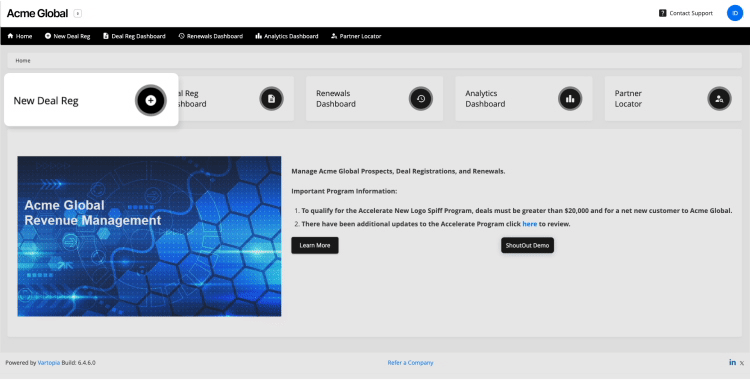The image size is (750, 380).
Task: Open the LinkedIn icon in the footer
Action: click(732, 362)
